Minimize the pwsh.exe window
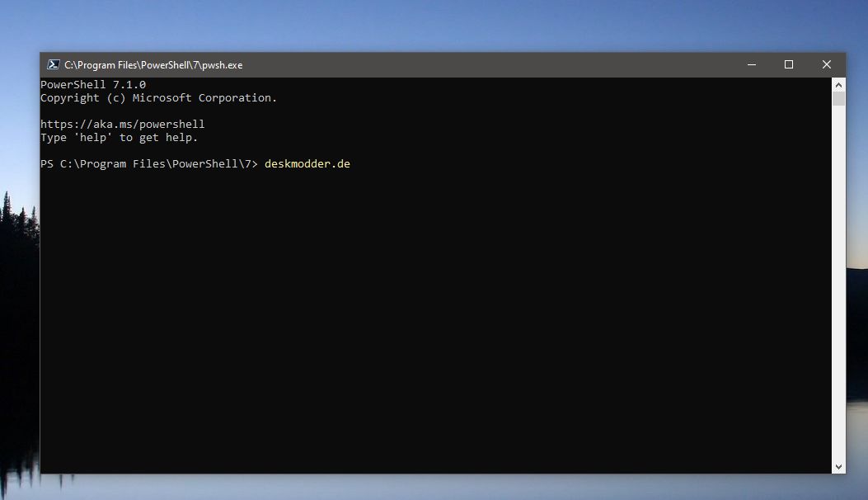The image size is (868, 500). (x=751, y=65)
